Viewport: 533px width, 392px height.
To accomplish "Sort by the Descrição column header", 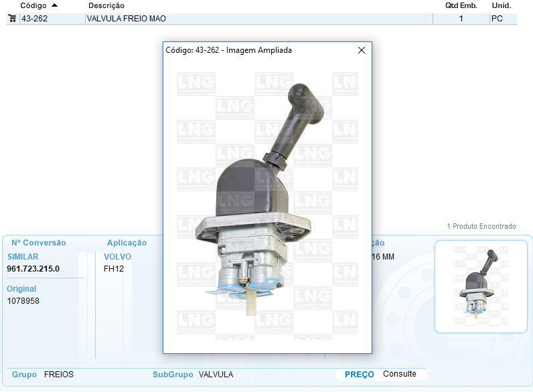I will (106, 5).
